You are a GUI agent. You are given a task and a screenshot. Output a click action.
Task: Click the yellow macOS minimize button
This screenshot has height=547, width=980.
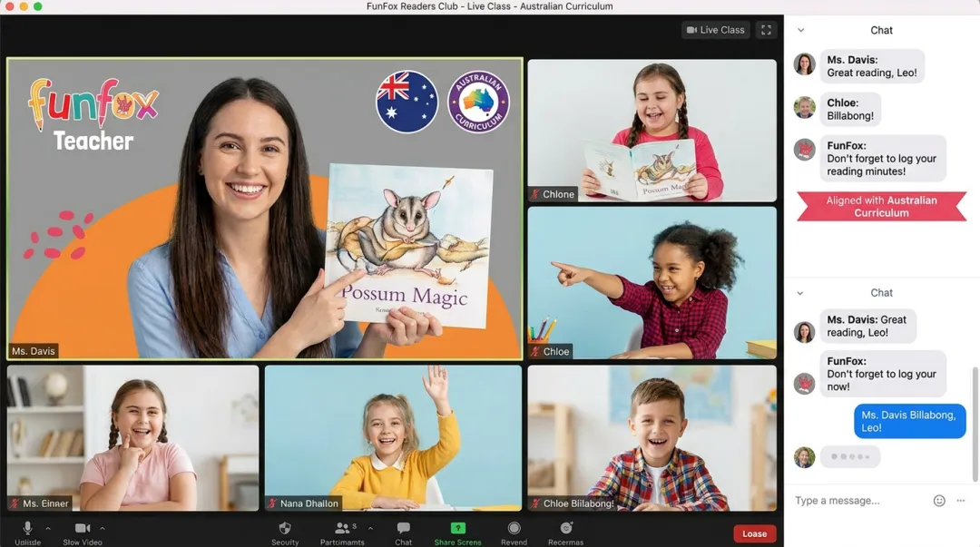coord(24,6)
